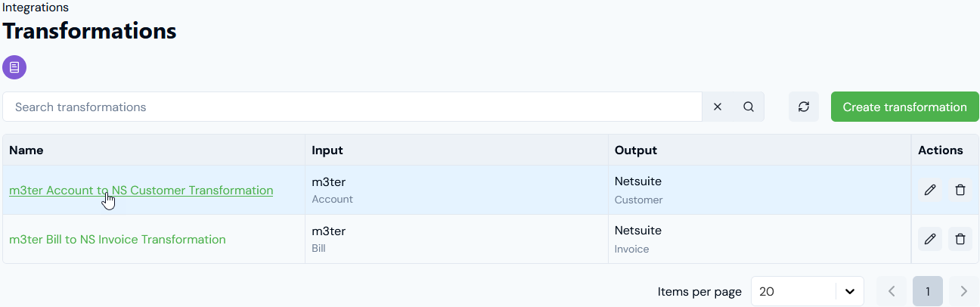Select page 1 in pagination
The image size is (980, 307).
[928, 291]
